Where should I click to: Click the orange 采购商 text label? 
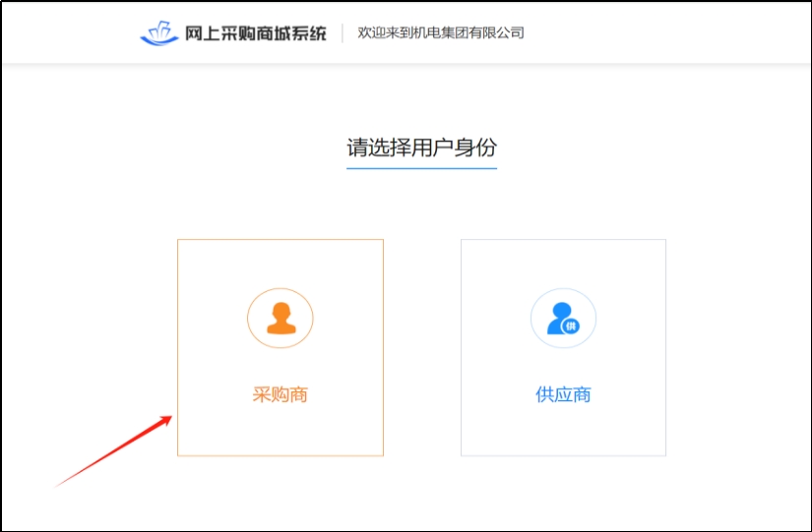point(281,395)
